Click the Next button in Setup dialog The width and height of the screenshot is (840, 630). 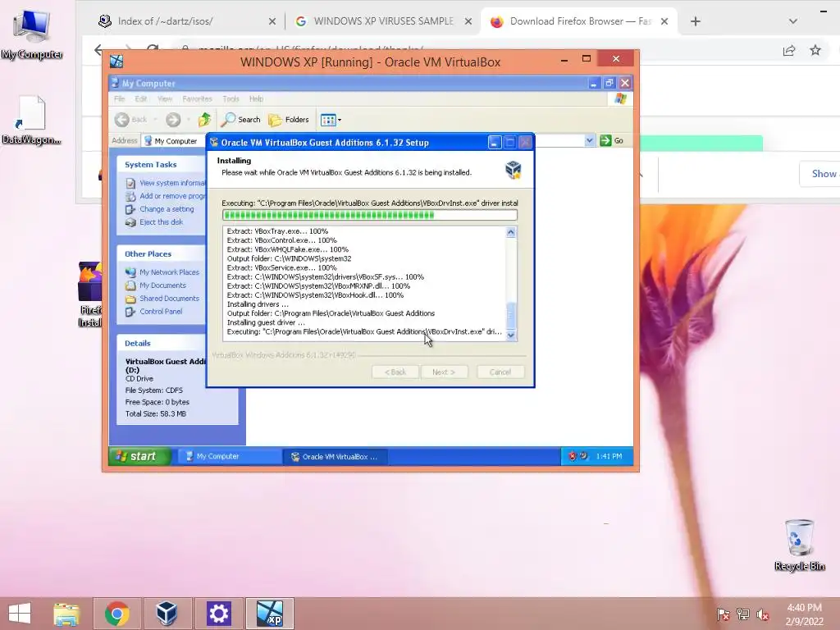(x=444, y=372)
